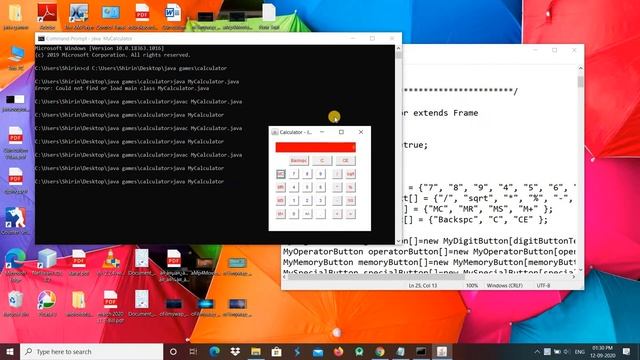Screen dimensions: 640x360
Task: Click the red calculator display field
Action: [316, 147]
